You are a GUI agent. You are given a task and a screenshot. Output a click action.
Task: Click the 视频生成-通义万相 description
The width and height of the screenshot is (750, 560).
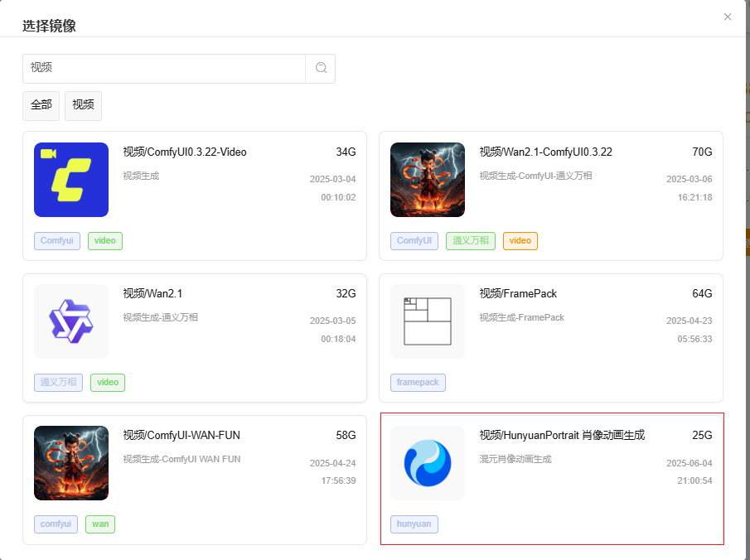click(160, 317)
